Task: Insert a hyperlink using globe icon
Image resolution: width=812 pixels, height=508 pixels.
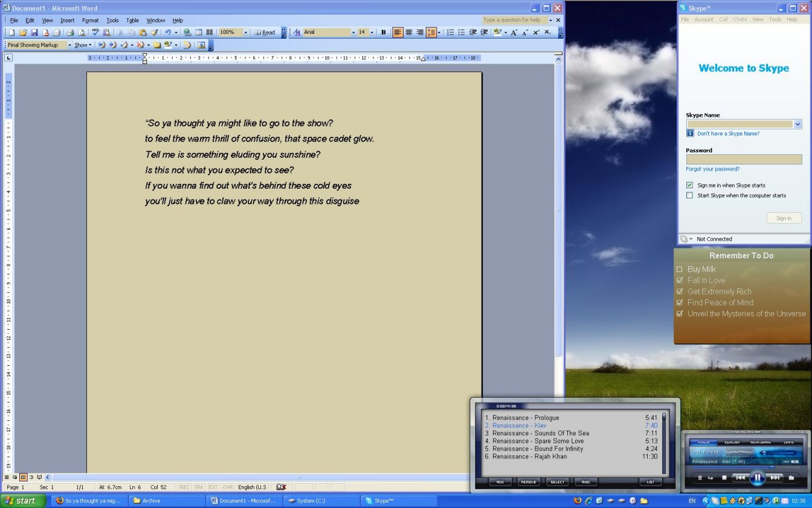Action: 187,32
